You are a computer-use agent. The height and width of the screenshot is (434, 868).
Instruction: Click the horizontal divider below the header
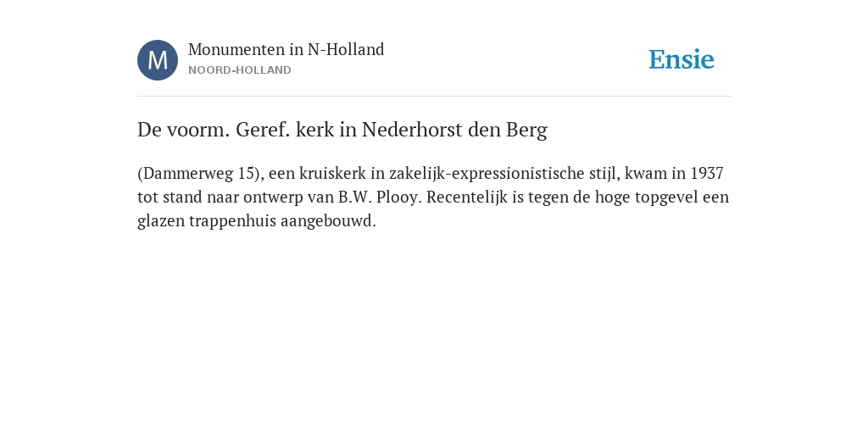point(434,97)
